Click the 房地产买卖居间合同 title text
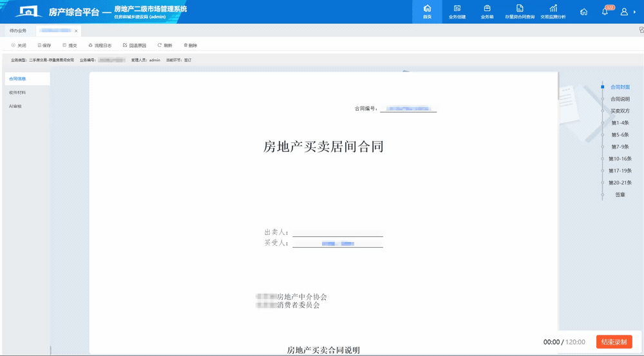 pyautogui.click(x=323, y=147)
